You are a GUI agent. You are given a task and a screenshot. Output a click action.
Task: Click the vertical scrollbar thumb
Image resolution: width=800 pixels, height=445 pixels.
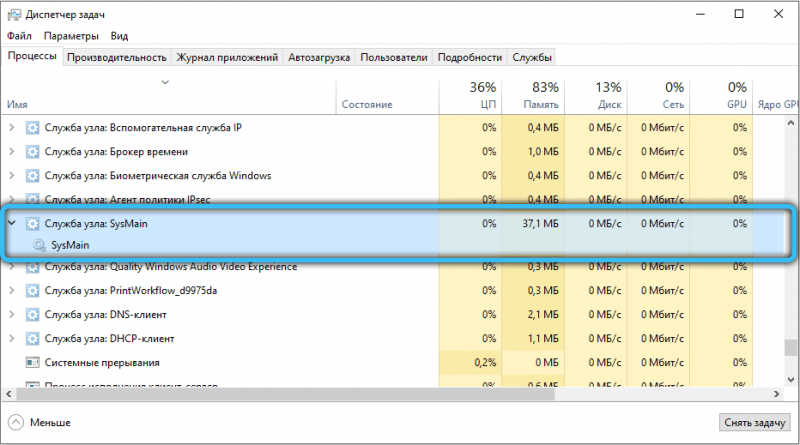[791, 348]
